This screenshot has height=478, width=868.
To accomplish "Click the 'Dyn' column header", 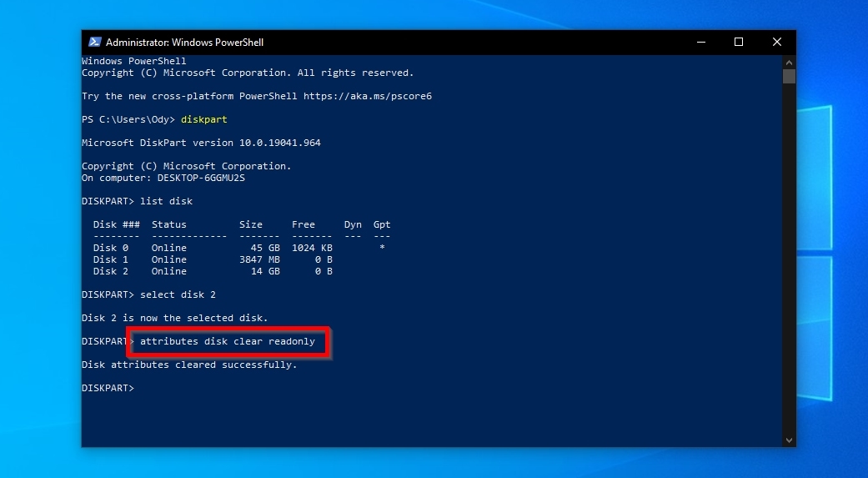I will pyautogui.click(x=353, y=224).
